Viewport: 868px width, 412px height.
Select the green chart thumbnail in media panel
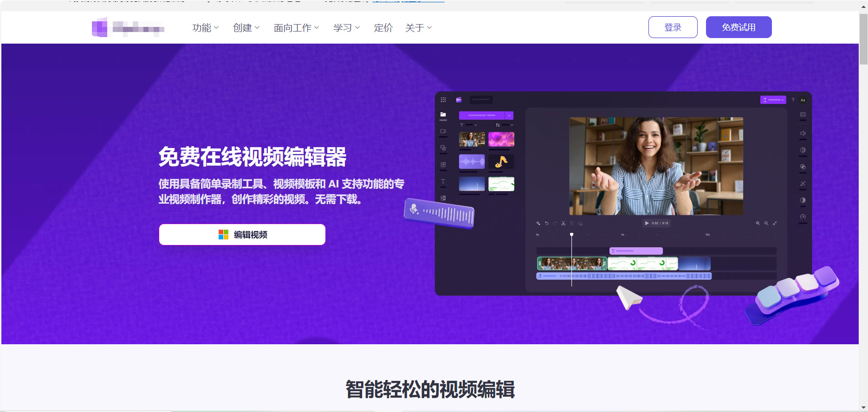(501, 184)
